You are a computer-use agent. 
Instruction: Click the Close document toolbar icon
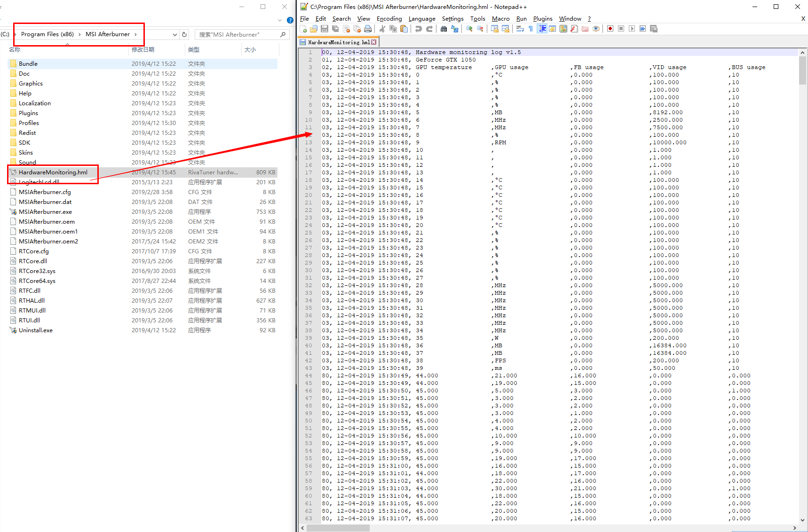(346, 29)
